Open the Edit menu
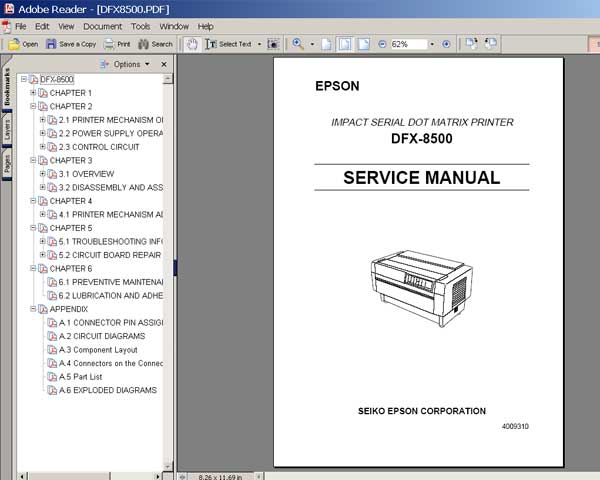 tap(42, 26)
